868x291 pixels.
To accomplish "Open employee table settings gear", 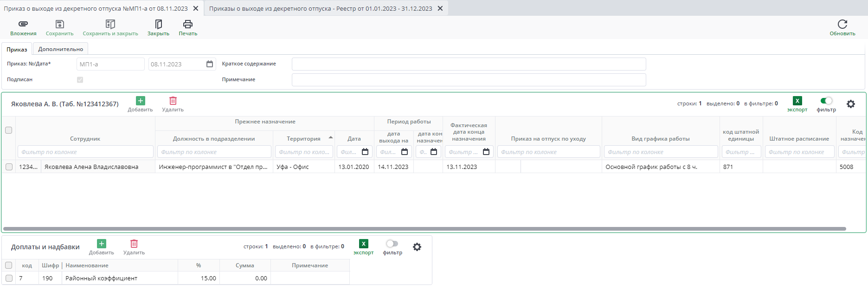I will pos(851,104).
